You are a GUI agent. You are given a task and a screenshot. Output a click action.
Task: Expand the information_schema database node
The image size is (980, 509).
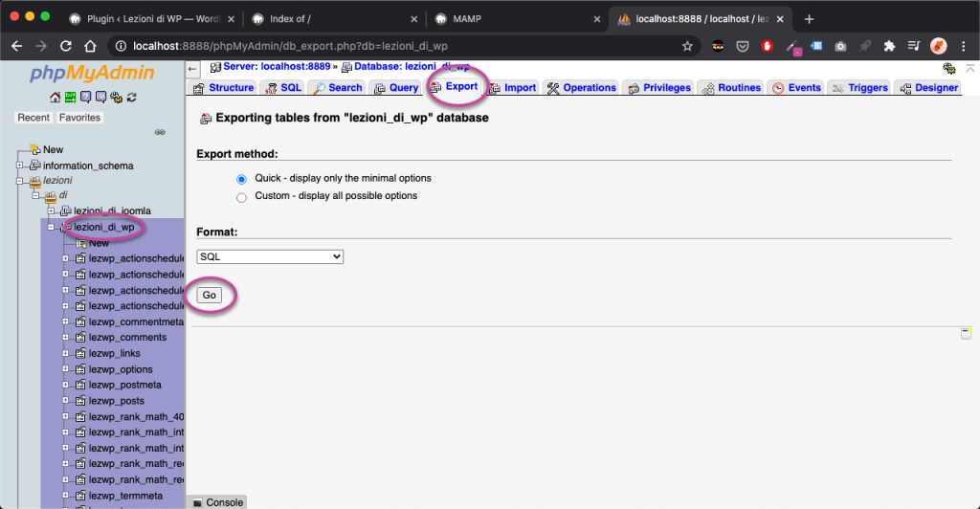19,166
